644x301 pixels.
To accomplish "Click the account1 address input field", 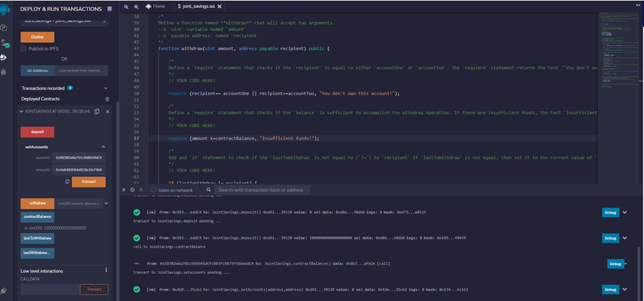I will point(79,158).
